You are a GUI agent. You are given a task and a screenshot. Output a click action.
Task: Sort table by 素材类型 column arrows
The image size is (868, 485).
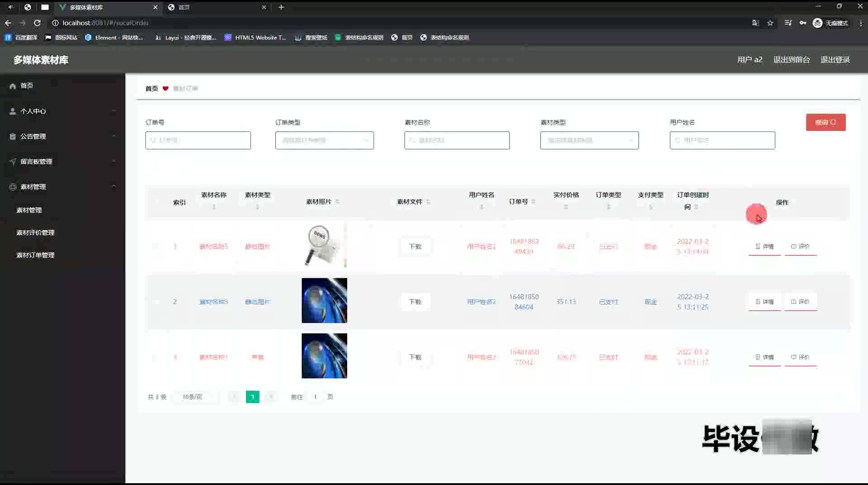point(257,207)
